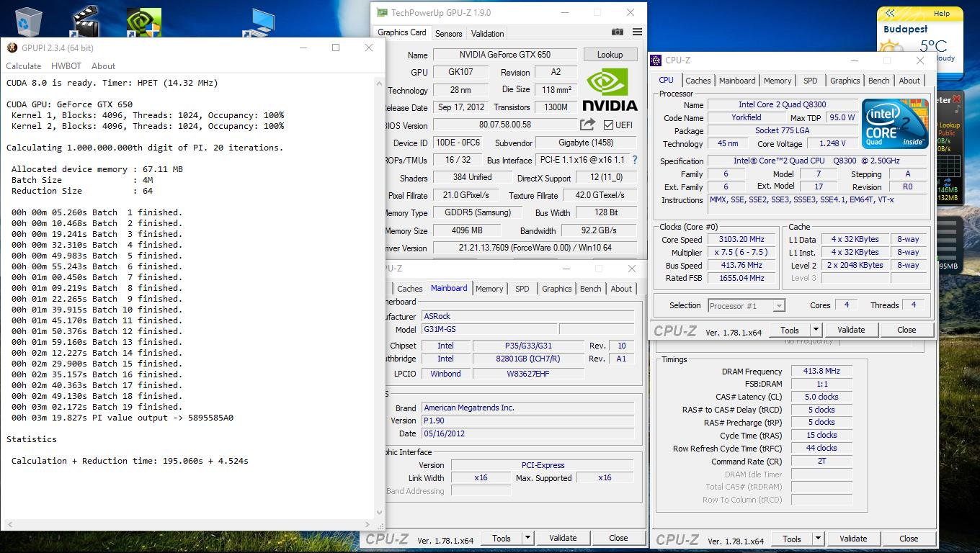Open the SPD tab in front CPU-Z window
This screenshot has width=980, height=553.
(x=811, y=81)
